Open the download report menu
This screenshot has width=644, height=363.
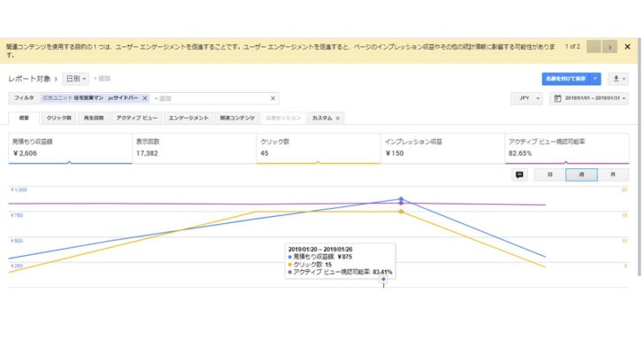tap(619, 79)
